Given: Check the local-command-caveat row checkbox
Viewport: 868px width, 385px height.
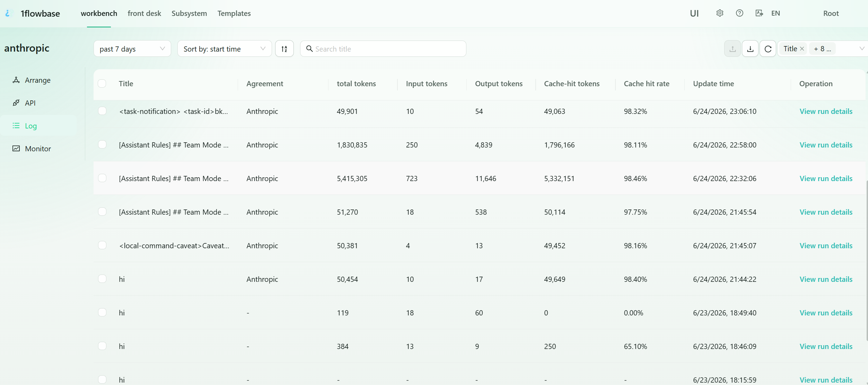Looking at the screenshot, I should (102, 245).
